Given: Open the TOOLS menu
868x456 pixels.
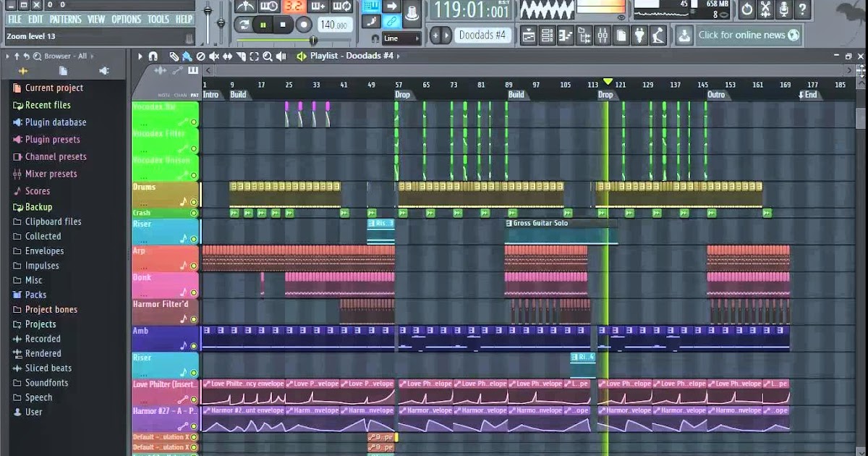Looking at the screenshot, I should coord(158,20).
